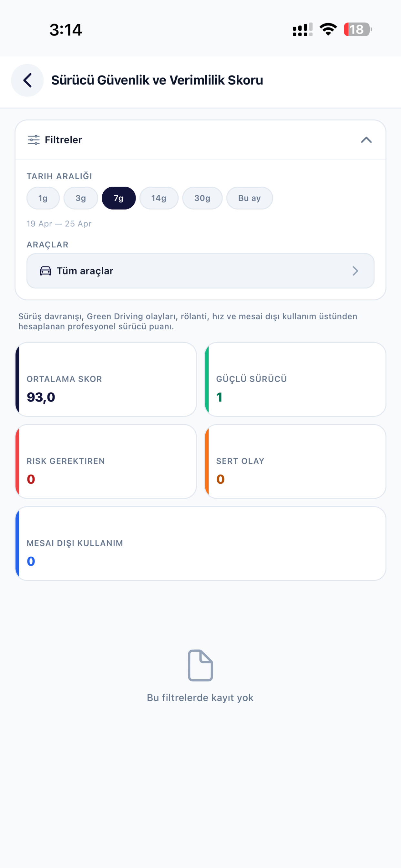401x868 pixels.
Task: Tap the car icon in Araçlar
Action: pos(46,271)
